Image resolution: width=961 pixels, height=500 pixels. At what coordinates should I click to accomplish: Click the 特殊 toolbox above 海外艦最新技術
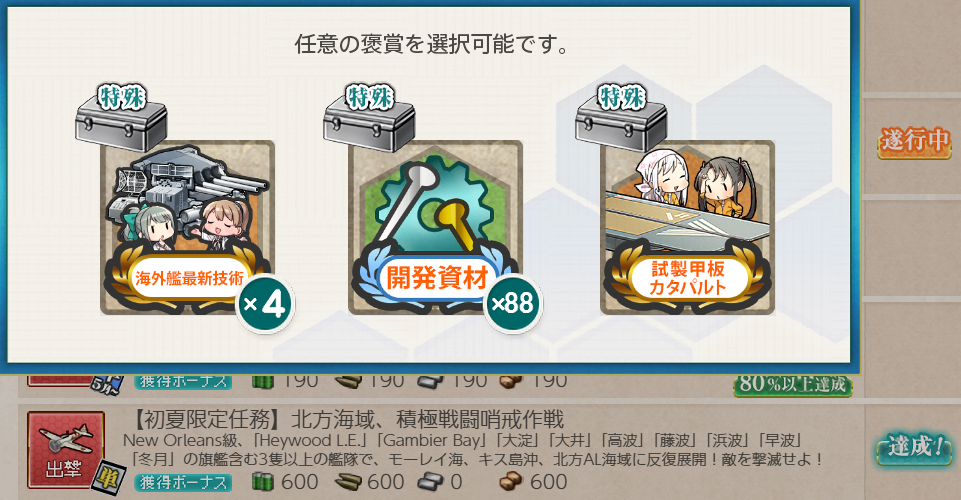point(121,118)
